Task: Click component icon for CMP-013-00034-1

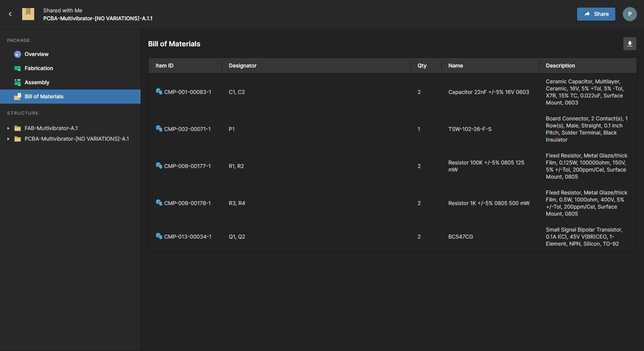Action: (x=159, y=236)
